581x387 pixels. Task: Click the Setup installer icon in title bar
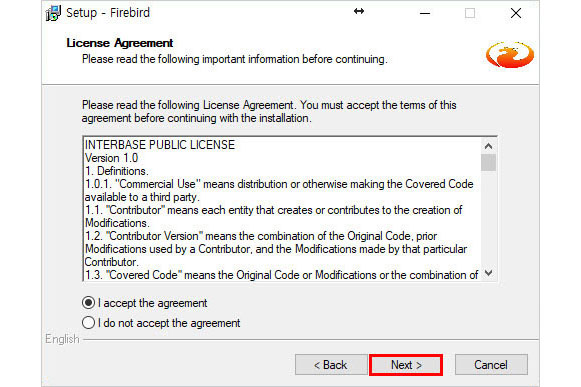(x=53, y=13)
